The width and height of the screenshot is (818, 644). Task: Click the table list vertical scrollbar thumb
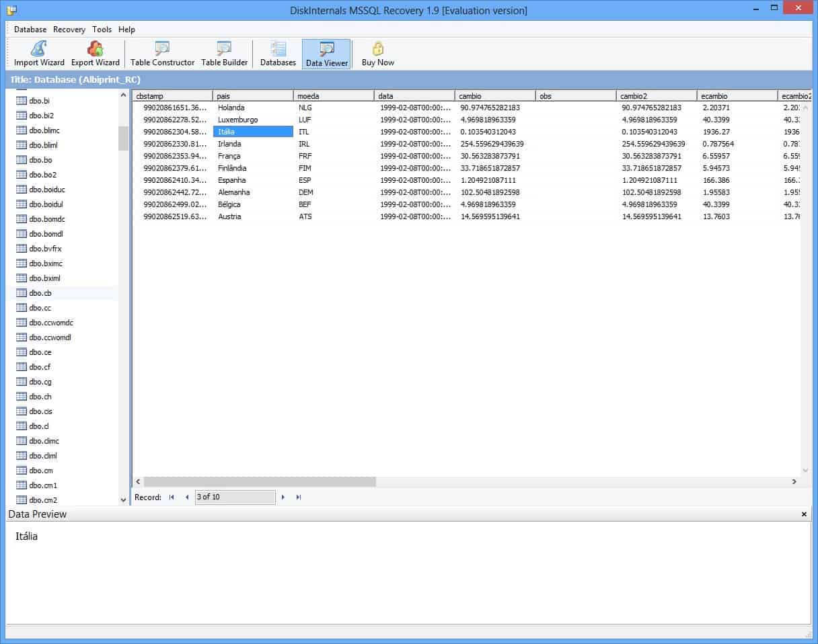pyautogui.click(x=123, y=138)
